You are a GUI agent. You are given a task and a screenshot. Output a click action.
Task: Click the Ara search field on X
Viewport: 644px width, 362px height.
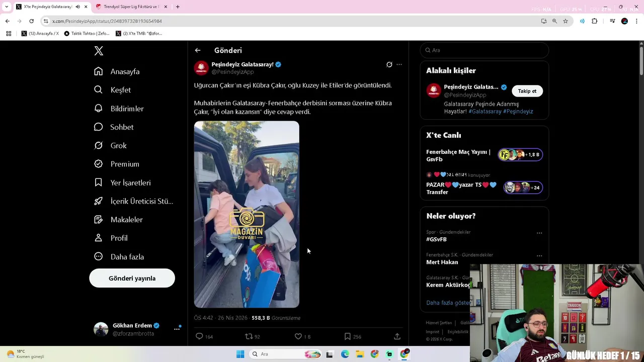[485, 50]
